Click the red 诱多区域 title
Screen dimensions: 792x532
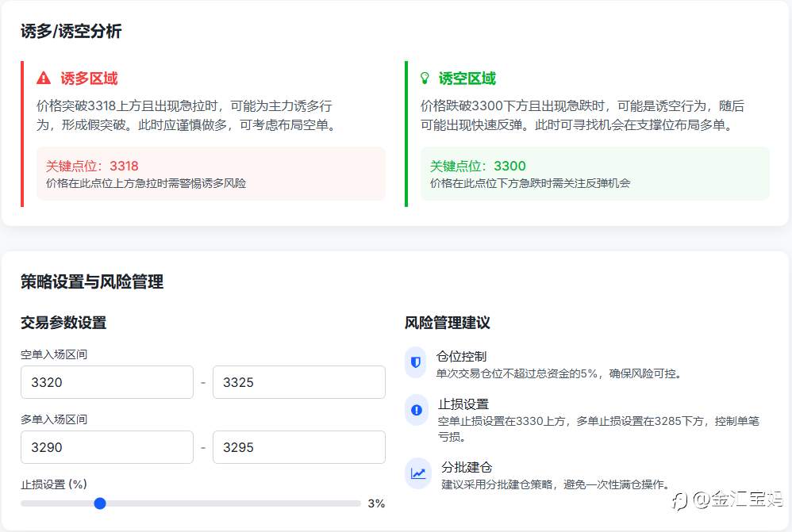[89, 78]
